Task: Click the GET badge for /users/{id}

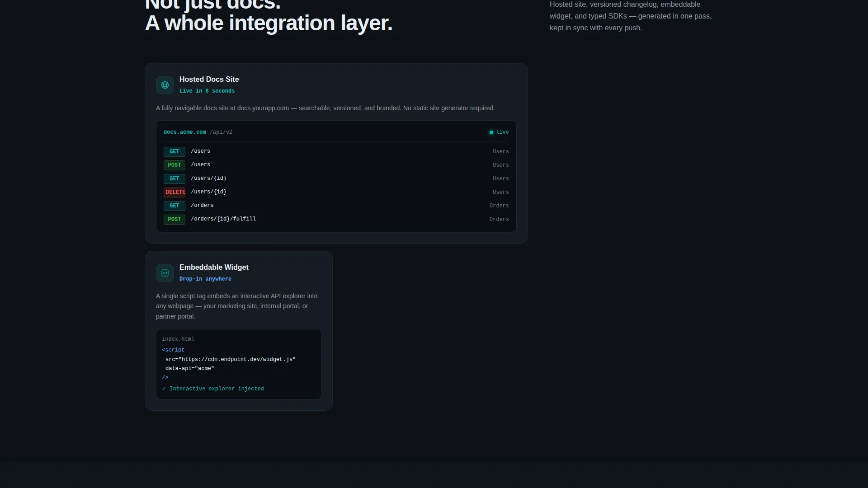Action: click(x=175, y=178)
